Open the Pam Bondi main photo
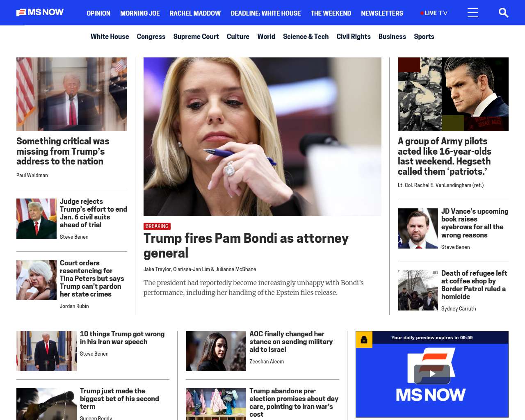The image size is (525, 420). tap(262, 137)
